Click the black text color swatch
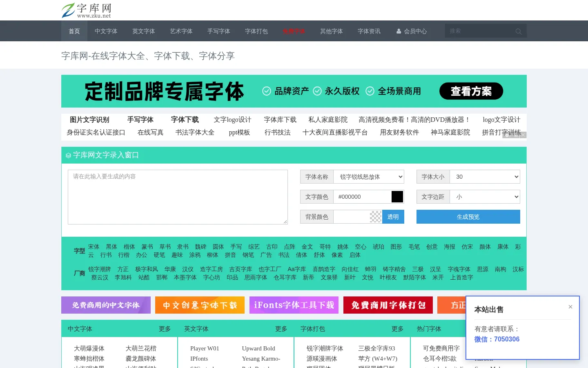The width and height of the screenshot is (588, 368). click(x=397, y=197)
